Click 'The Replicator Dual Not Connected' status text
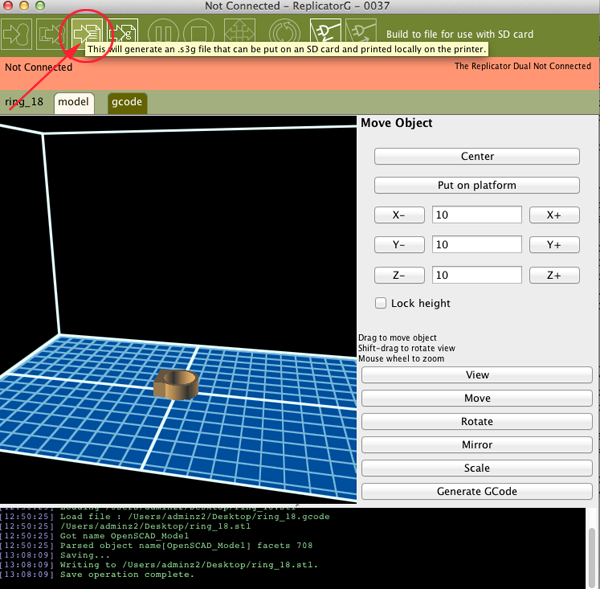The image size is (600, 589). coord(523,66)
